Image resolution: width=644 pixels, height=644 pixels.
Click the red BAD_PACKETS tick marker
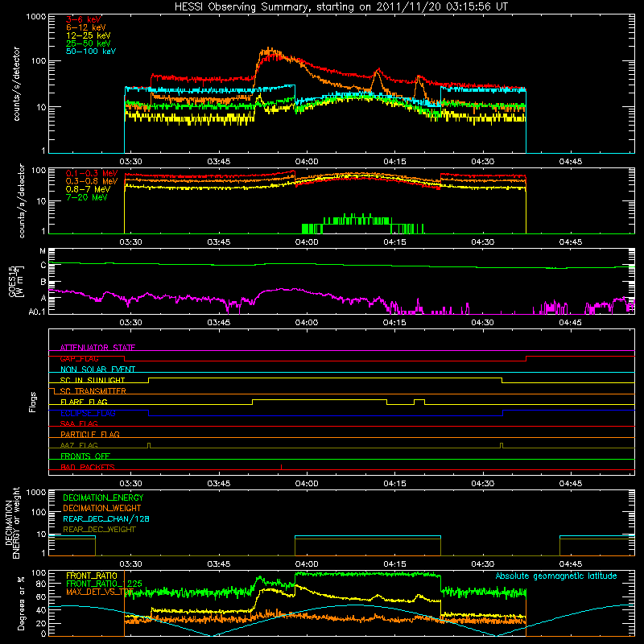click(281, 467)
